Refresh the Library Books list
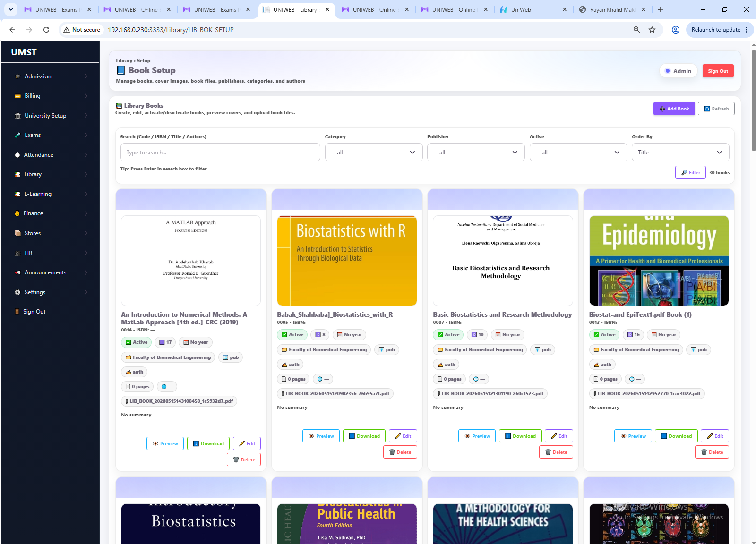756x544 pixels. pyautogui.click(x=716, y=109)
